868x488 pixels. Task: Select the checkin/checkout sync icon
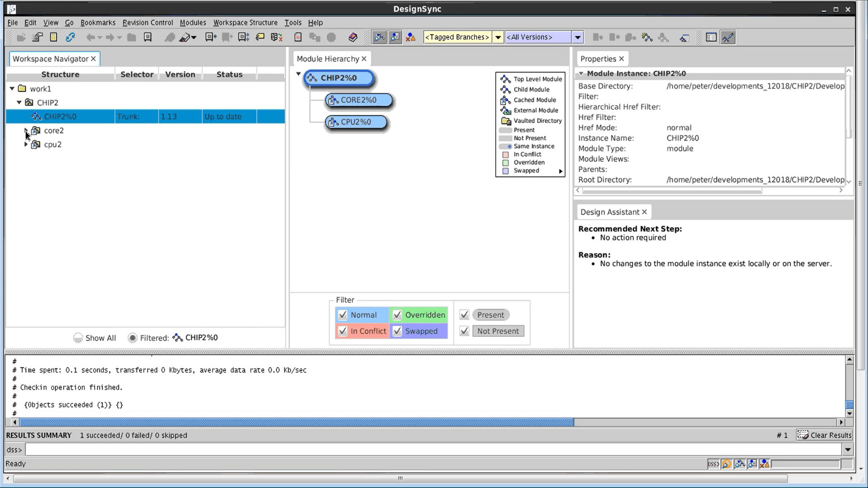70,37
